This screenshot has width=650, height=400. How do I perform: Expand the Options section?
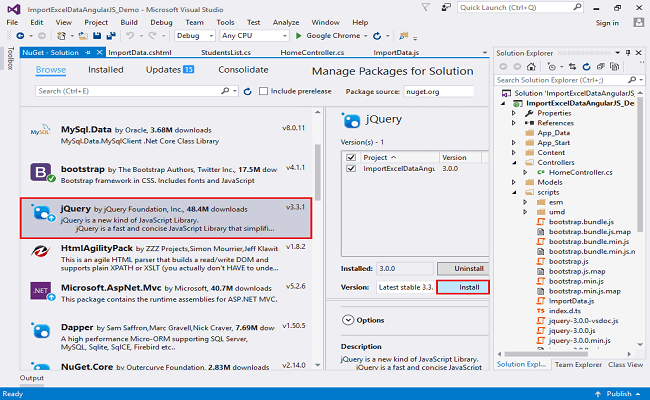pyautogui.click(x=348, y=320)
